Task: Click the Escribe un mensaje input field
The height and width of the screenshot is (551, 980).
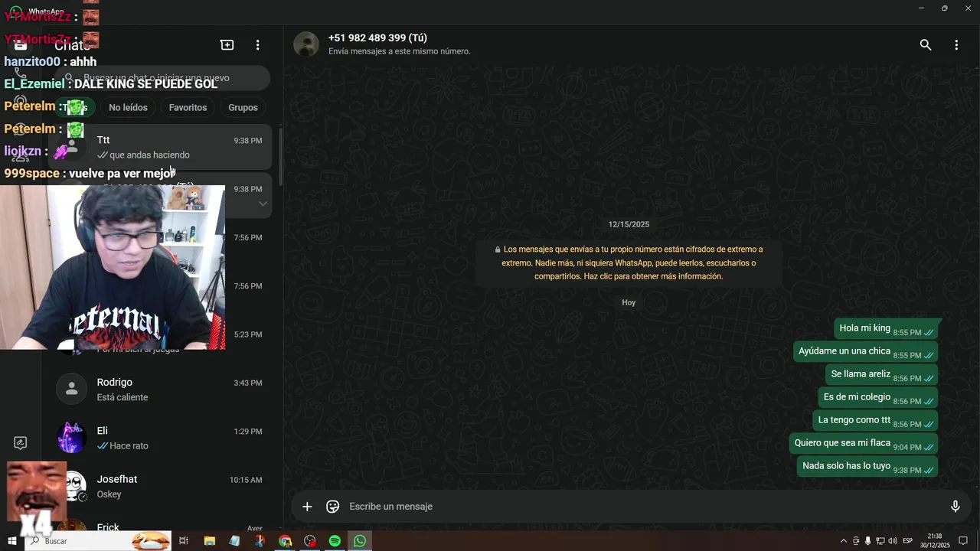Action: 643,507
